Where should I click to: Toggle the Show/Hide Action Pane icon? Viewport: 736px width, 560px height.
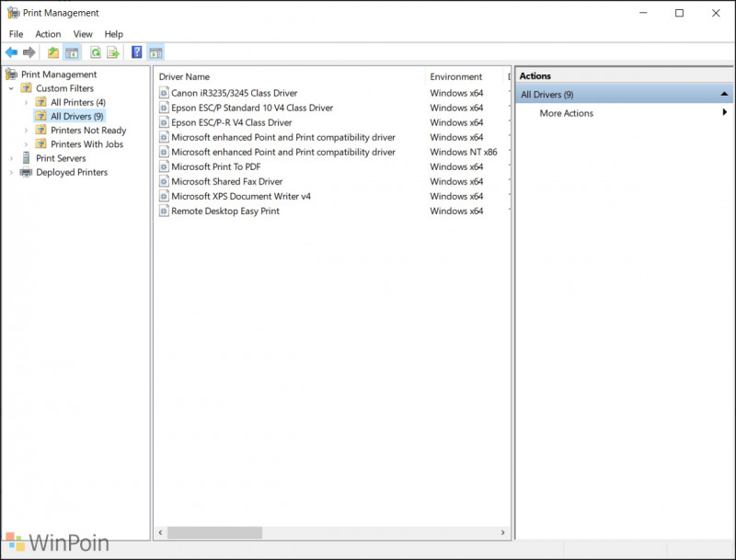(155, 52)
